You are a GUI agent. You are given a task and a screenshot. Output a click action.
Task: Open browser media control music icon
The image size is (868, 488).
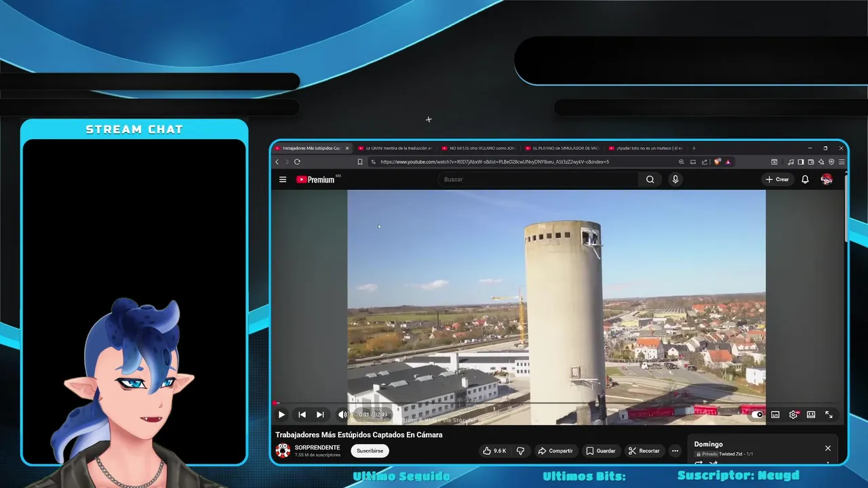tap(791, 162)
